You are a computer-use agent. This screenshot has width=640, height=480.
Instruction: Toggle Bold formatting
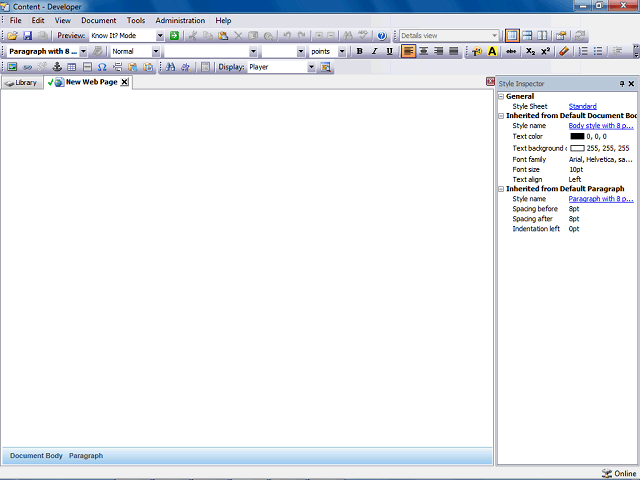[359, 51]
